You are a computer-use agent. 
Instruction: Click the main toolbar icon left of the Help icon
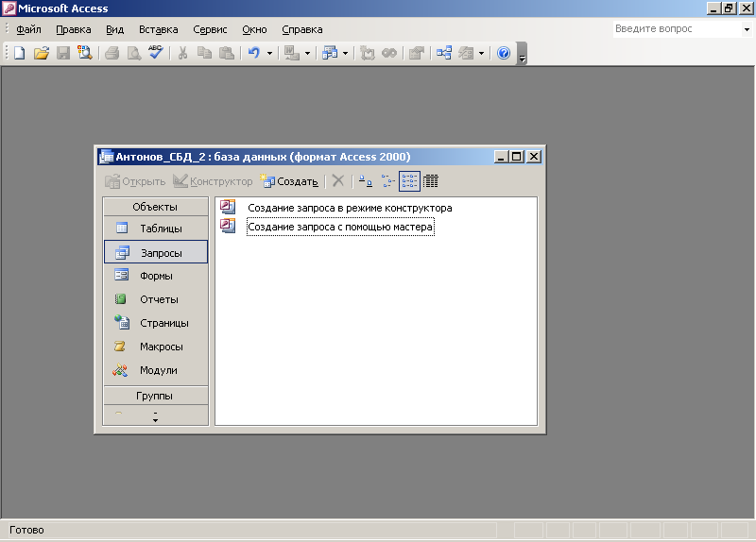466,53
